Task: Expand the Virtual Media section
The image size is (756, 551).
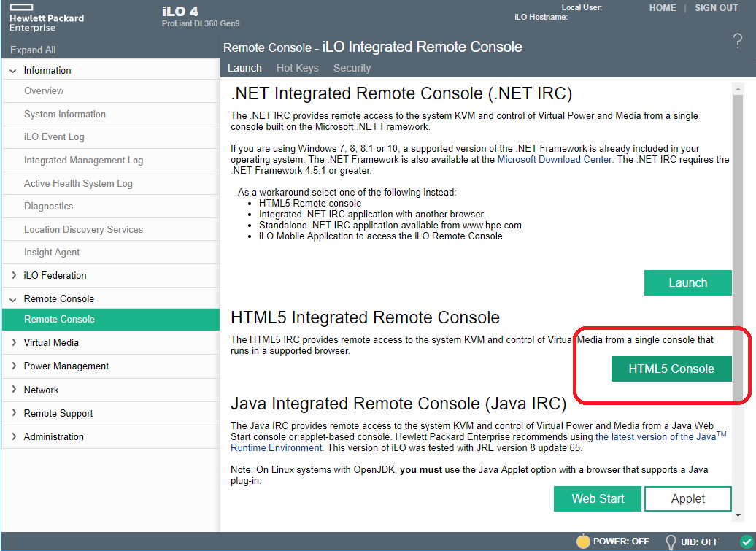Action: click(x=13, y=342)
